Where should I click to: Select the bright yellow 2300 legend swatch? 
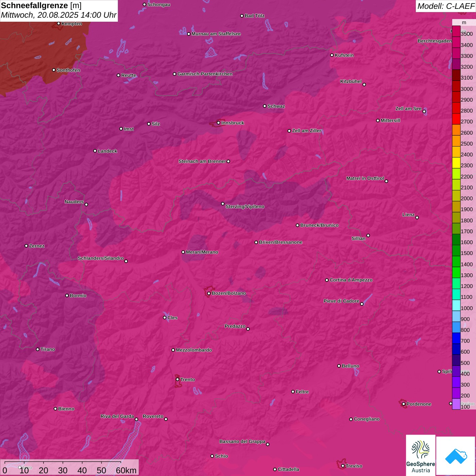pyautogui.click(x=456, y=163)
